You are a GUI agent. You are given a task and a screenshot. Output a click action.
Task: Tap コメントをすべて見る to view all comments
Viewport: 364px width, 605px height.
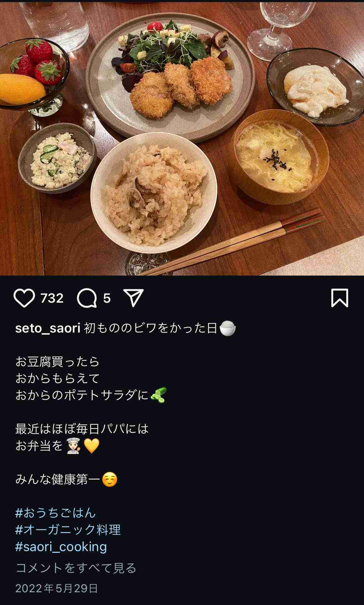click(76, 568)
